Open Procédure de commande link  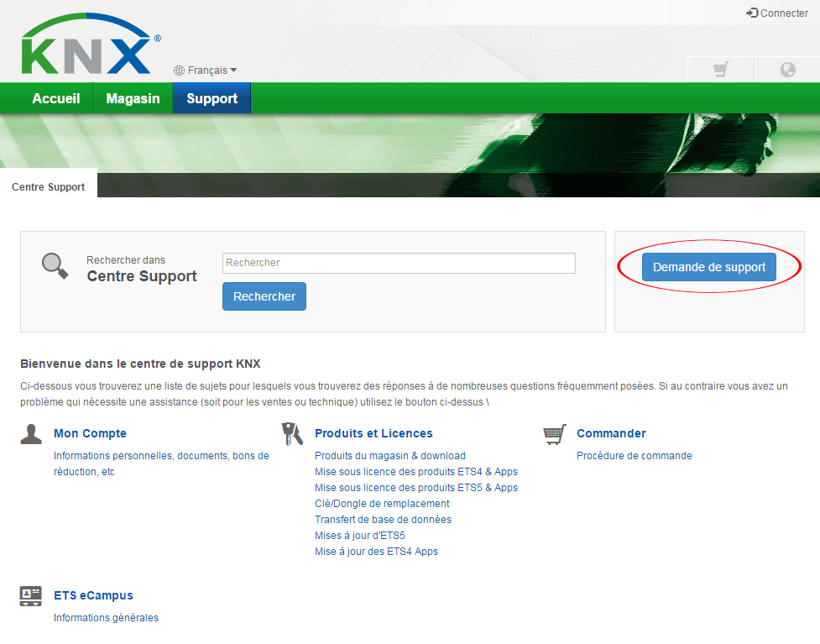(635, 456)
